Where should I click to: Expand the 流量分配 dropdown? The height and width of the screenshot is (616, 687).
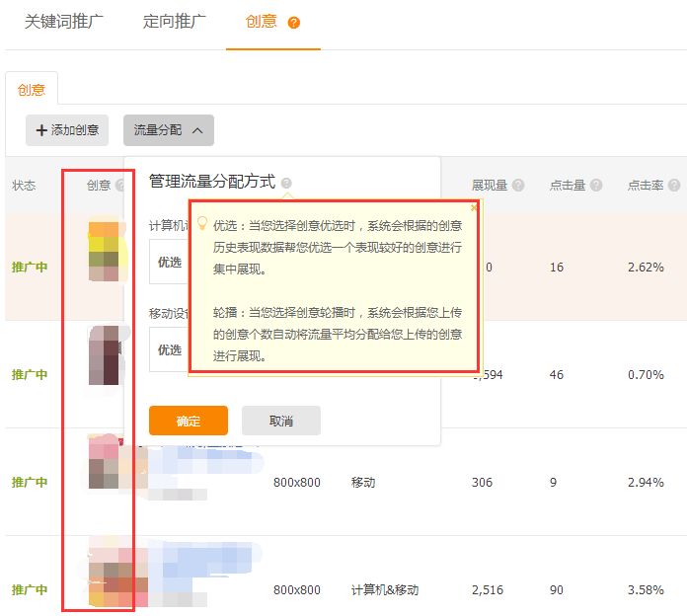tap(169, 130)
